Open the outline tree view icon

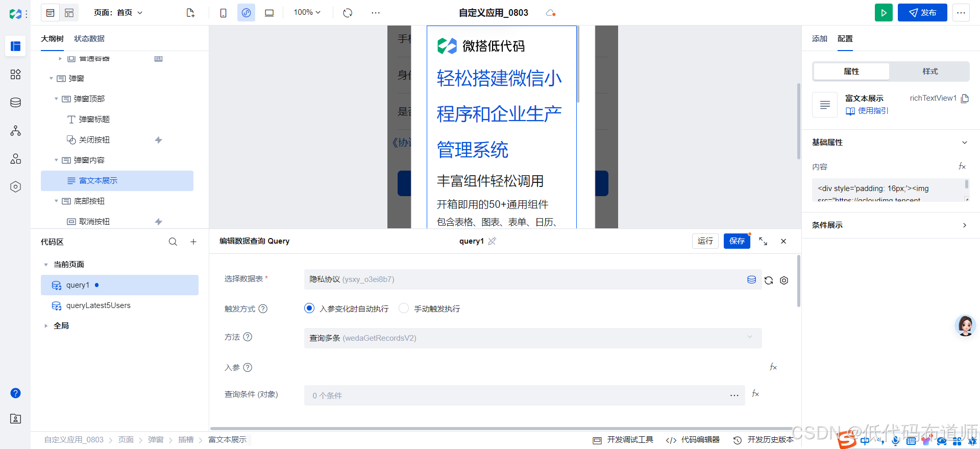(50, 13)
